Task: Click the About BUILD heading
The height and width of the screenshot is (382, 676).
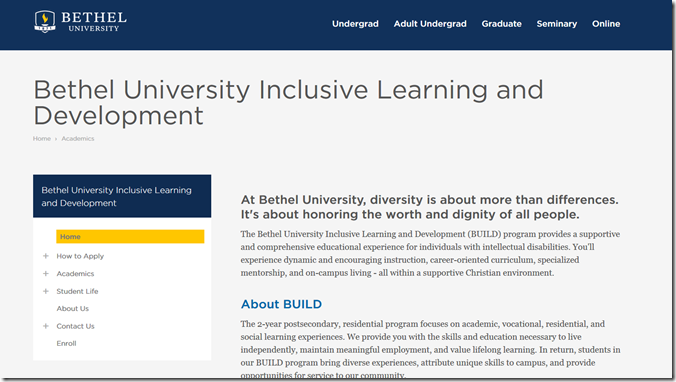Action: (x=281, y=304)
